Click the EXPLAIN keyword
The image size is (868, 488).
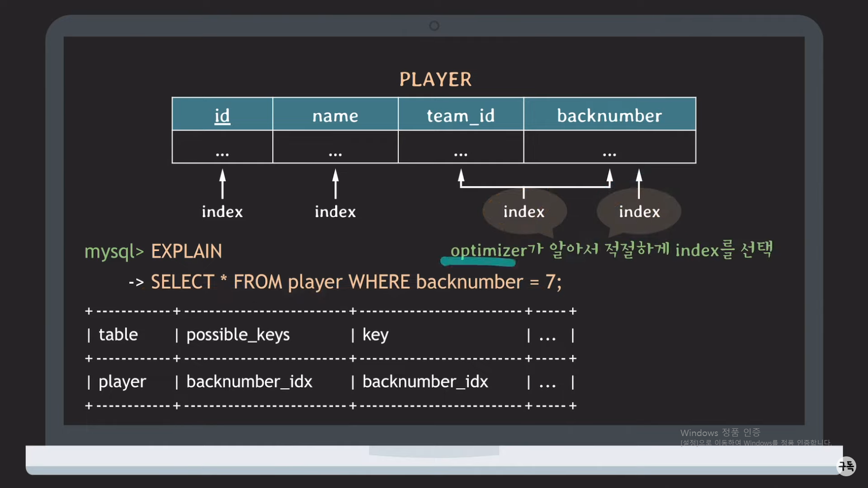[x=186, y=251]
